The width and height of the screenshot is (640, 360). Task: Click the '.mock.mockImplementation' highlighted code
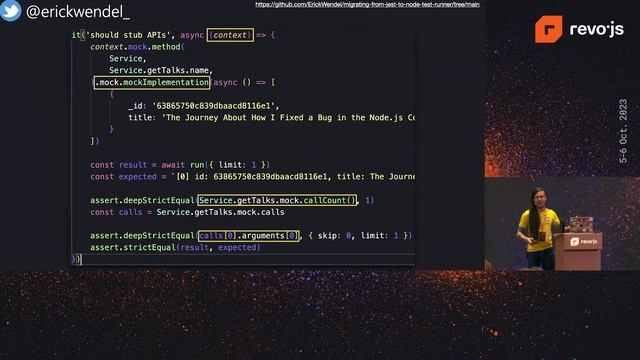(152, 82)
